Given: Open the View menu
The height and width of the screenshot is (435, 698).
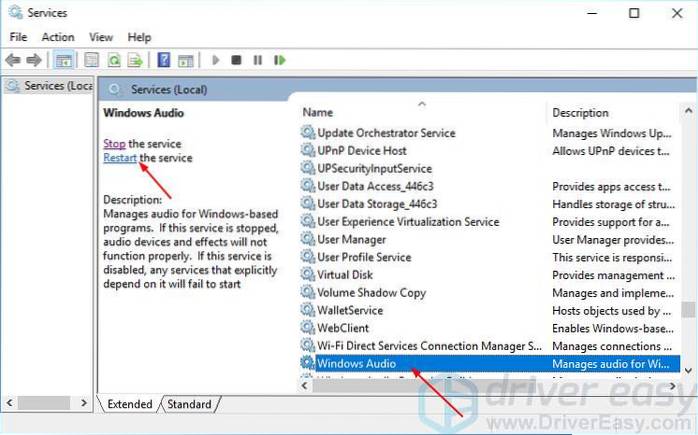Looking at the screenshot, I should pos(103,37).
